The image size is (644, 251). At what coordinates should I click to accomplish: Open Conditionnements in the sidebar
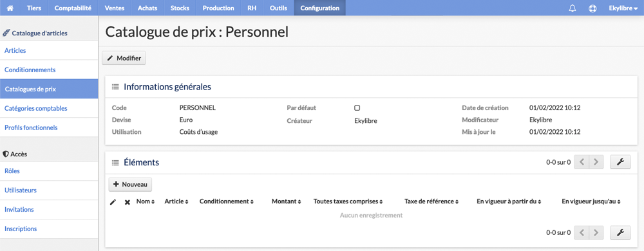coord(49,70)
